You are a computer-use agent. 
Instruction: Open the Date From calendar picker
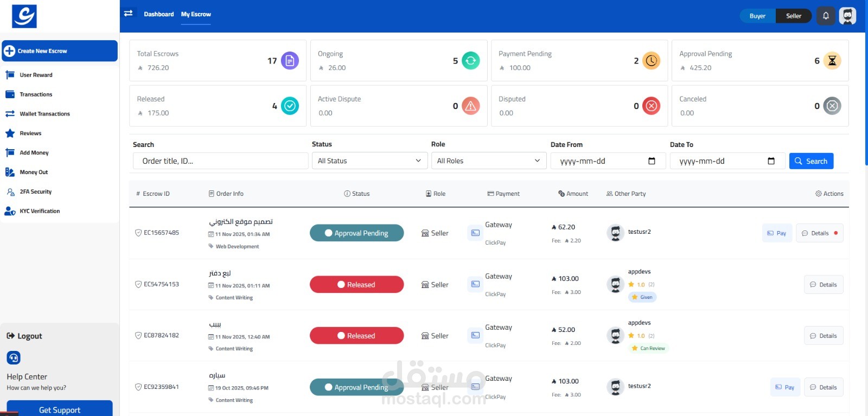[x=652, y=161]
